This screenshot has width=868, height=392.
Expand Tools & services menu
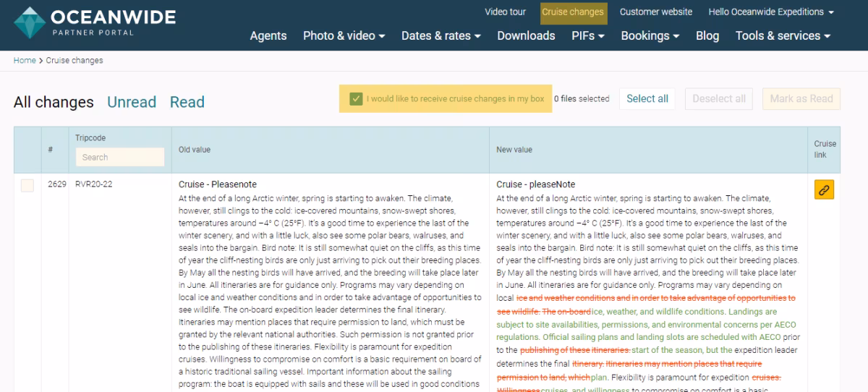click(x=783, y=35)
